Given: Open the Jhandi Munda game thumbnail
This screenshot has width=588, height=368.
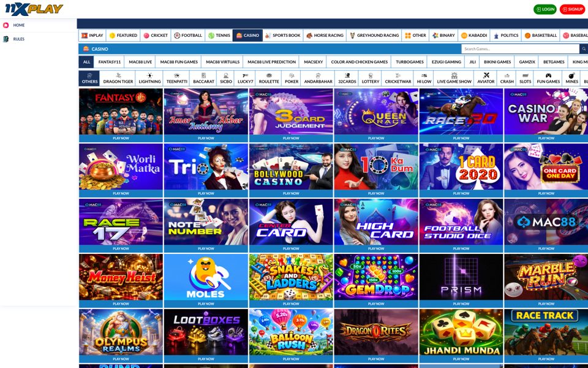Looking at the screenshot, I should pos(461,332).
